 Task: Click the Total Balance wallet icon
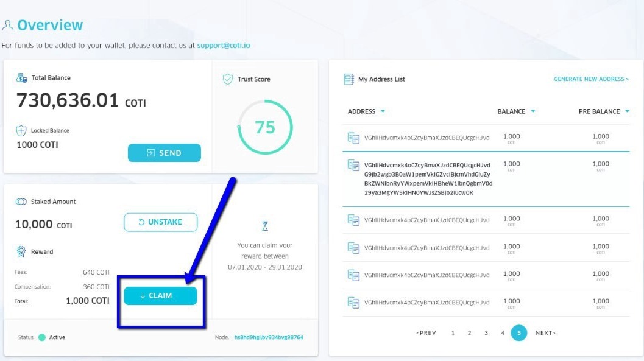pos(21,78)
